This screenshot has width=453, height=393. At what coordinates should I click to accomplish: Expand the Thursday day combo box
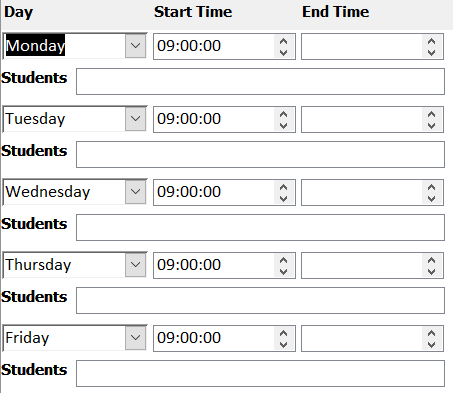point(136,264)
